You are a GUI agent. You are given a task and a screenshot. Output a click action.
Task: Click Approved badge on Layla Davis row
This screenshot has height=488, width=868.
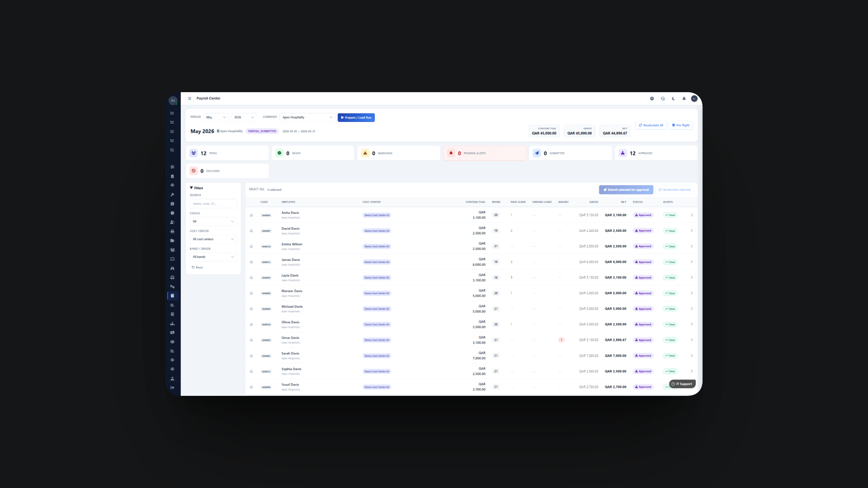click(643, 277)
